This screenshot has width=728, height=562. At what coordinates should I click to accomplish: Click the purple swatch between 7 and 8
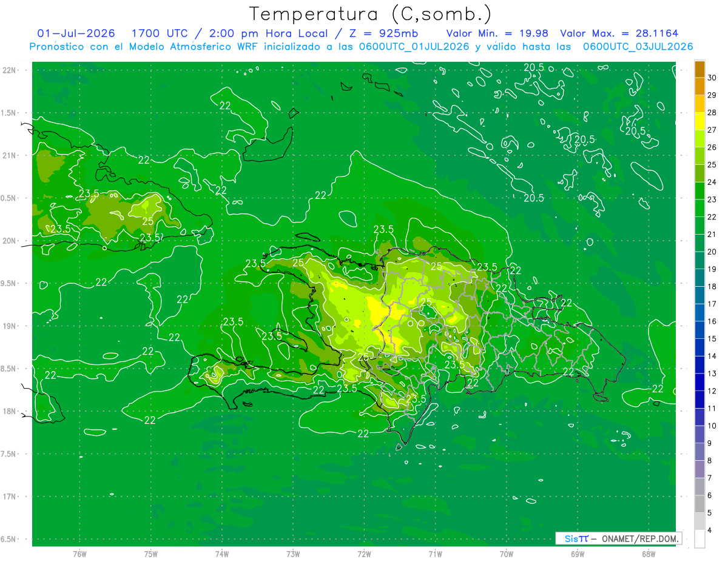point(699,469)
